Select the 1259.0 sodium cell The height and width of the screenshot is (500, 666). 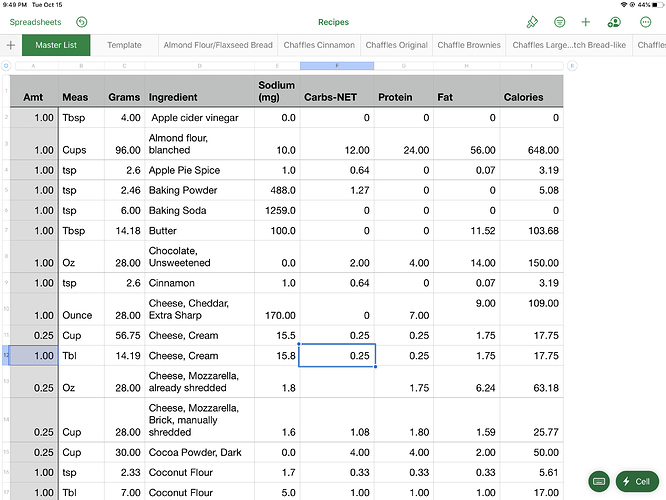[277, 210]
